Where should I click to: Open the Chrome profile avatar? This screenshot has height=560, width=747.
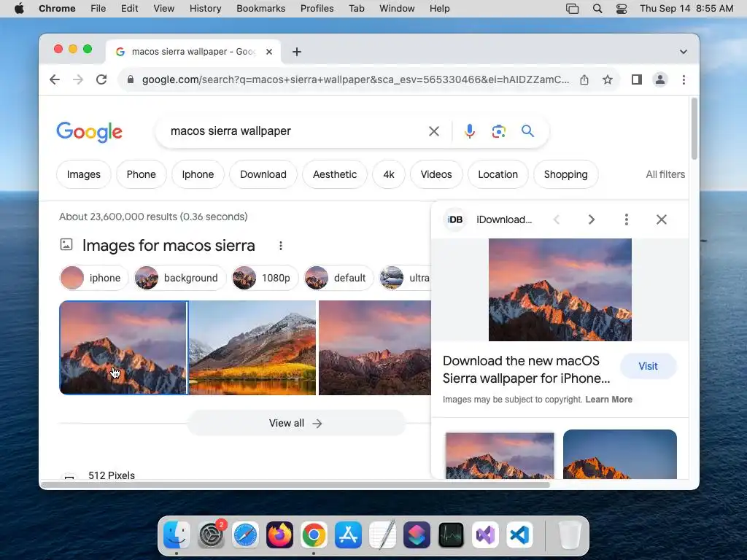[x=659, y=79]
